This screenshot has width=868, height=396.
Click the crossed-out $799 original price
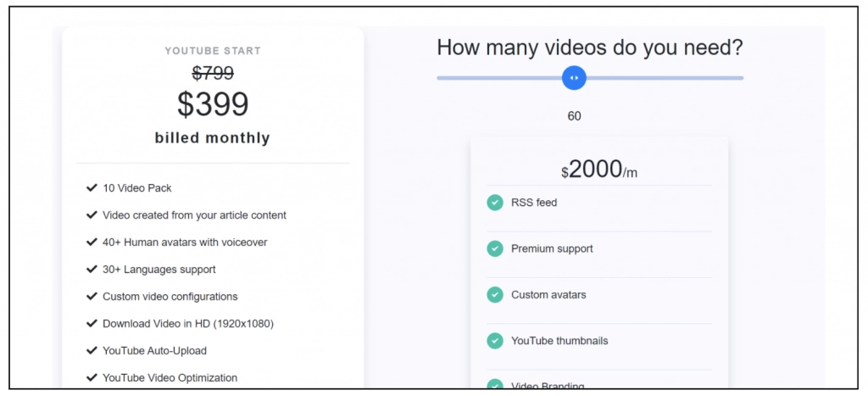click(213, 73)
